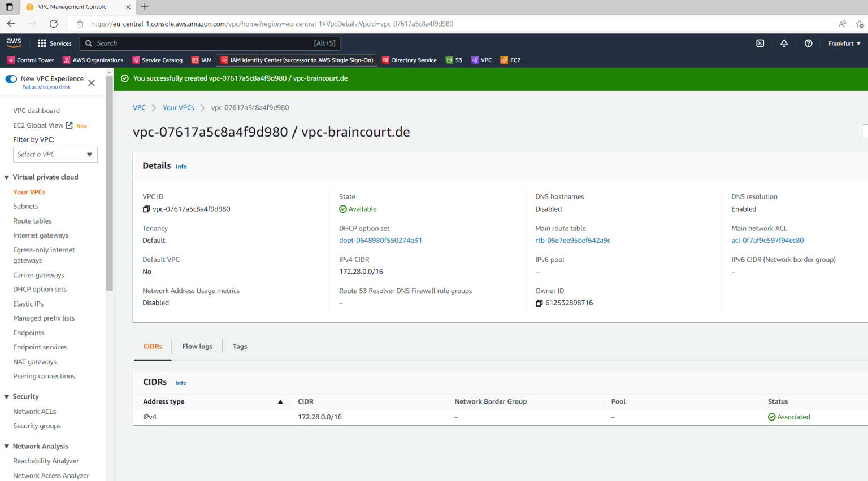Copy the Owner ID using the copy icon
Screen dimensions: 868x481
tap(540, 303)
